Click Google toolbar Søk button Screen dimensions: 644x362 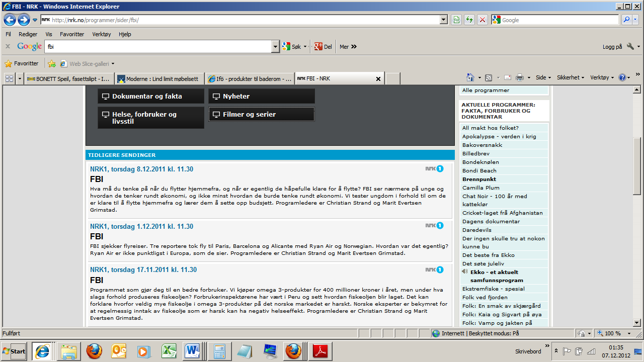point(292,46)
